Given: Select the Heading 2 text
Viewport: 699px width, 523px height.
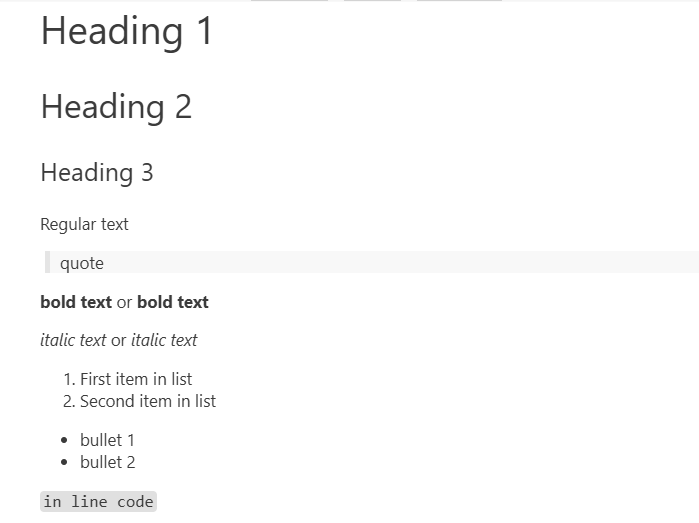Looking at the screenshot, I should pyautogui.click(x=116, y=107).
